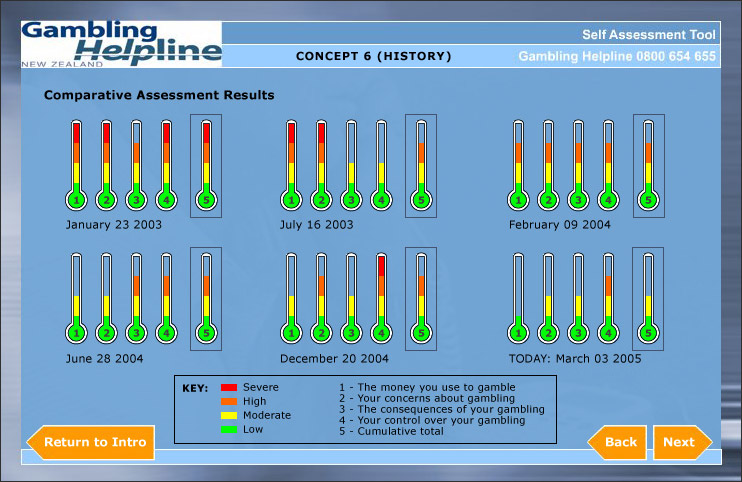Click the December 20 2004 date label
The height and width of the screenshot is (482, 742).
tap(334, 358)
